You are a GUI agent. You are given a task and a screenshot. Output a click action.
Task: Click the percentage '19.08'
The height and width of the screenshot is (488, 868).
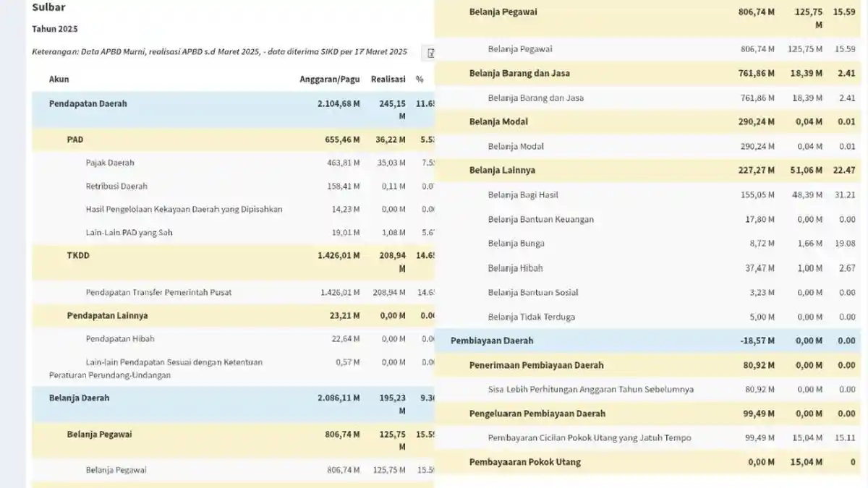pyautogui.click(x=846, y=244)
